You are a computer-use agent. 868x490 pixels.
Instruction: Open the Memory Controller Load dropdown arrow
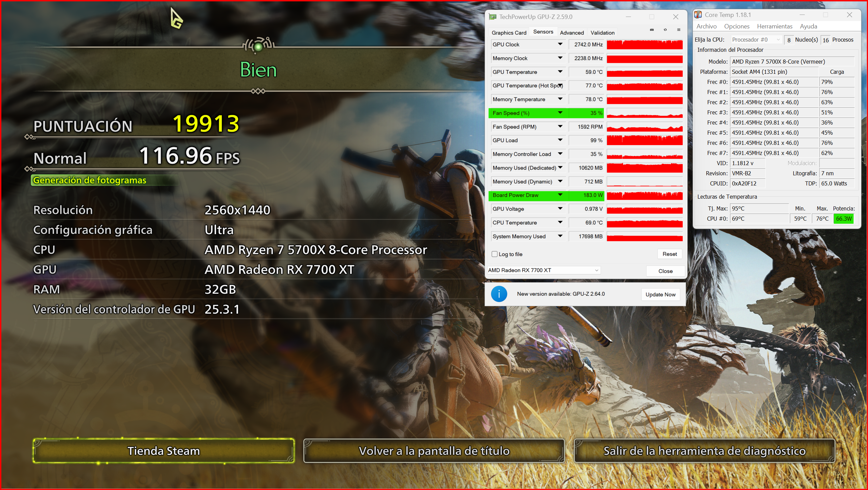(560, 154)
